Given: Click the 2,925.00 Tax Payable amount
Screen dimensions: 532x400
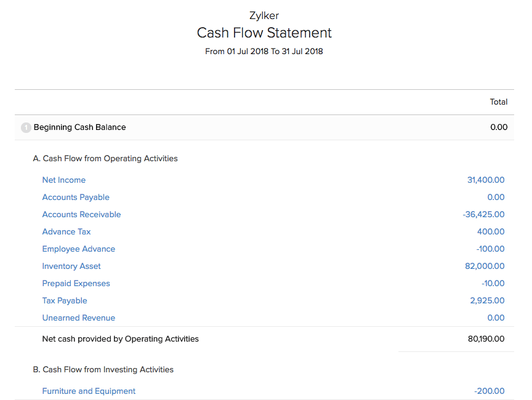Looking at the screenshot, I should 487,301.
